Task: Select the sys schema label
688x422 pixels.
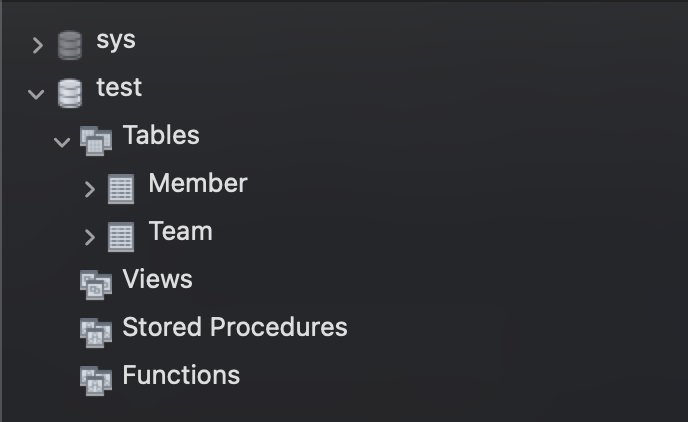Action: coord(116,41)
